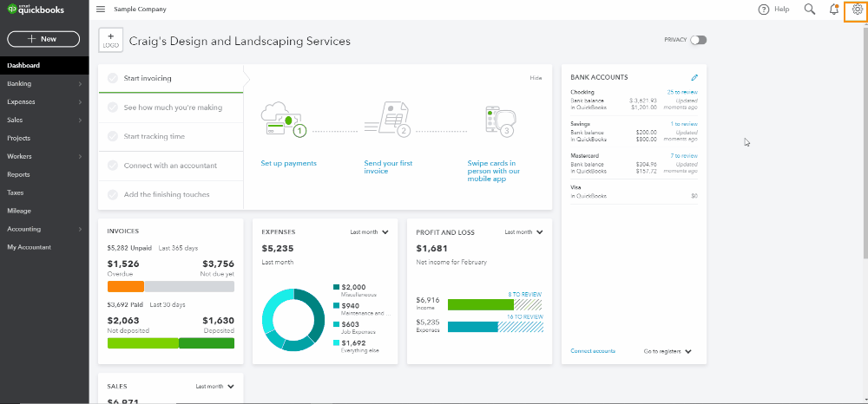The height and width of the screenshot is (404, 868).
Task: Click the gray Not due yet bar
Action: point(189,286)
